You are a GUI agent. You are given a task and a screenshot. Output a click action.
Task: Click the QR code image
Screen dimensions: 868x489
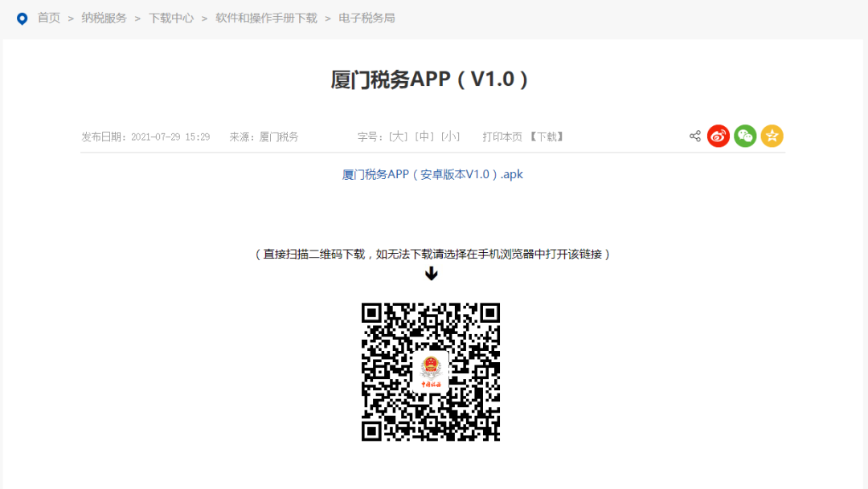(431, 372)
